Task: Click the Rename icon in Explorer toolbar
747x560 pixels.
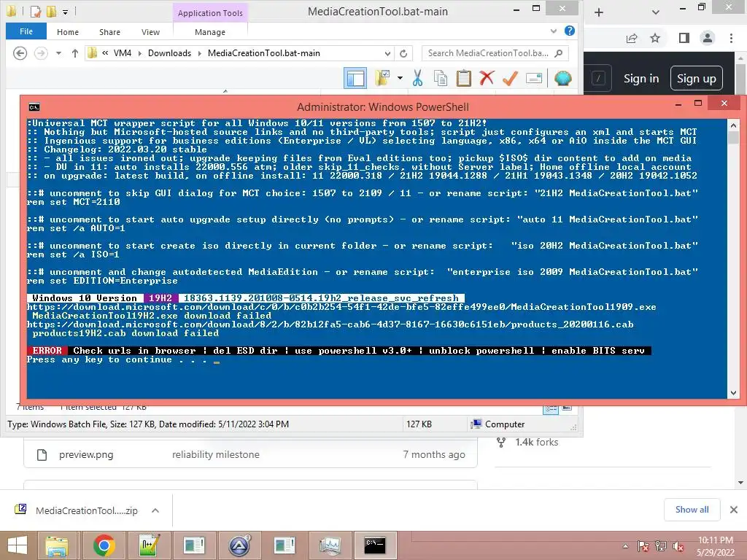Action: pos(533,78)
